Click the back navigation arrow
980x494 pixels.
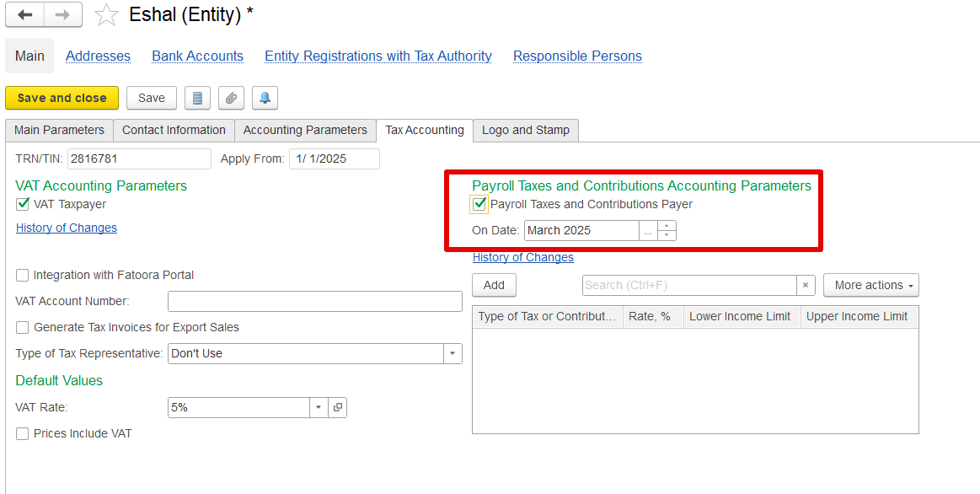point(25,15)
